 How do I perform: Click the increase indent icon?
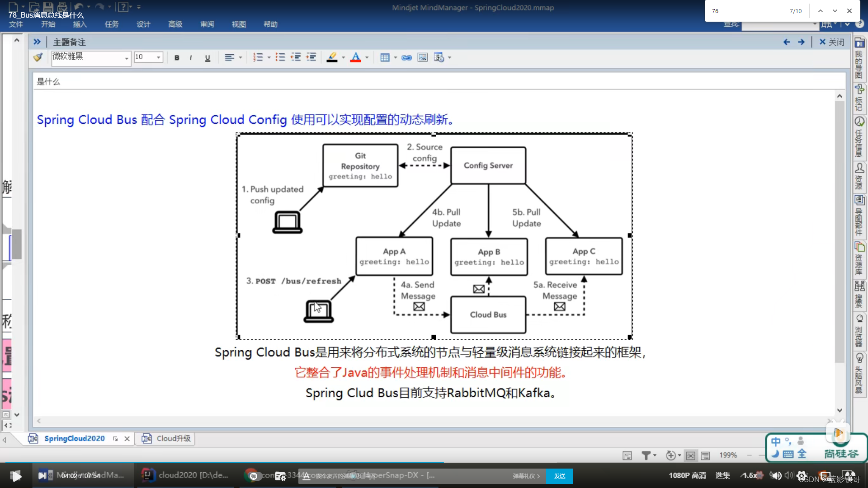311,57
